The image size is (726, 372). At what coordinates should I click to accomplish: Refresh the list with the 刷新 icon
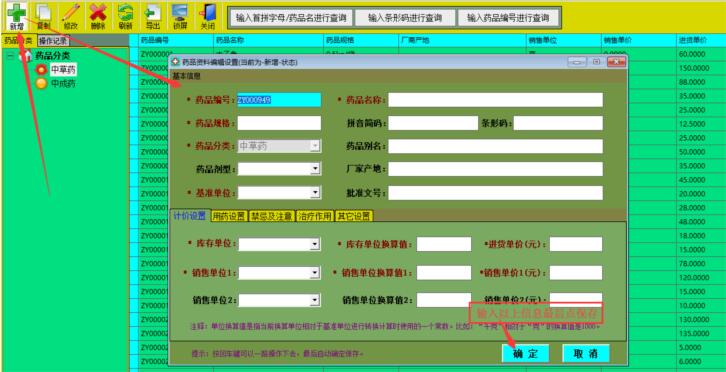tap(125, 17)
